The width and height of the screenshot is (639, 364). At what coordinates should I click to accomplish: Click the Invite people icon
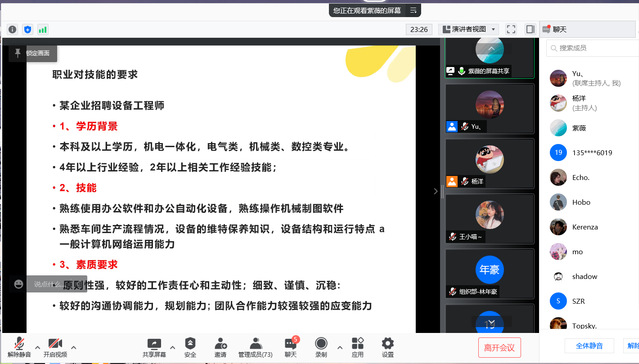220,347
